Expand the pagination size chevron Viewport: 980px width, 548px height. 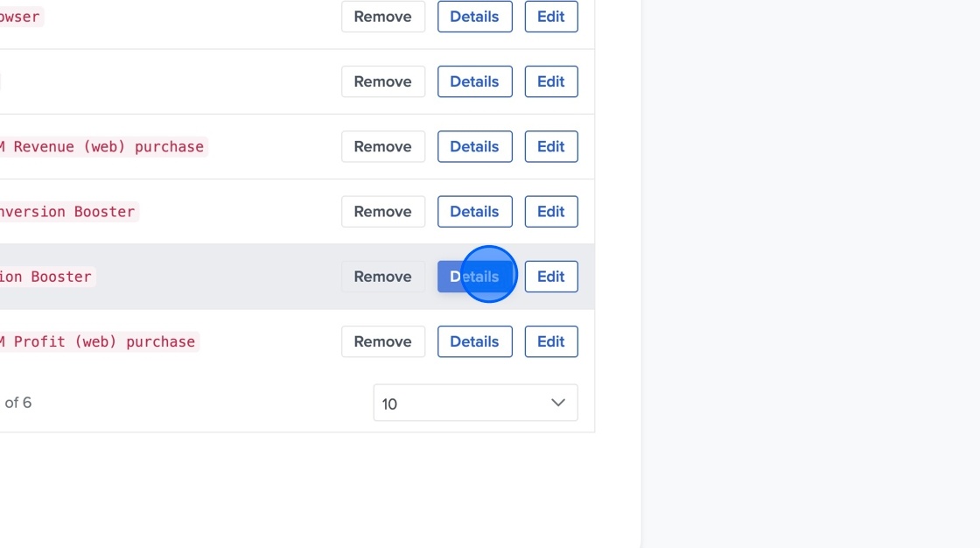point(556,403)
